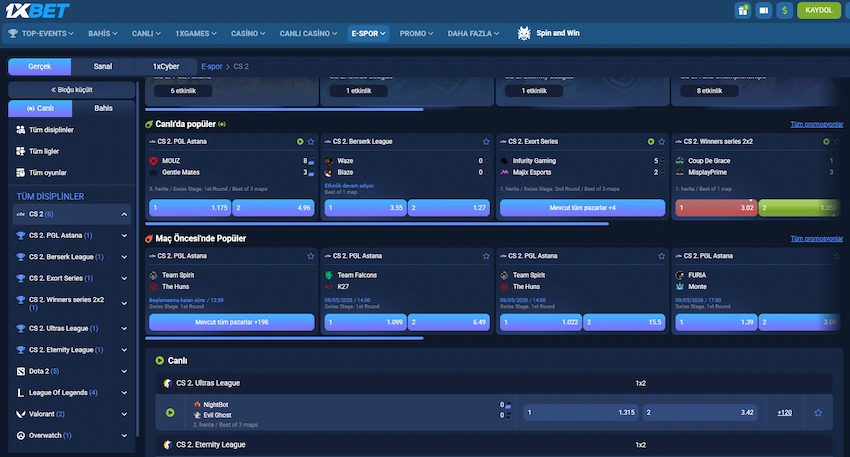This screenshot has height=457, width=850.
Task: Click the carousel scrollbar under Canlı'da popüler
Action: pyautogui.click(x=377, y=223)
